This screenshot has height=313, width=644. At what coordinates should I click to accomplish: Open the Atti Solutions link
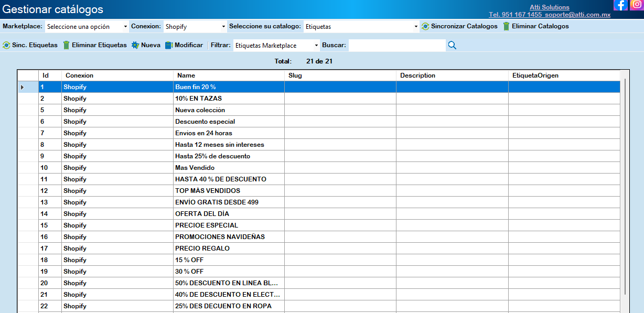point(549,7)
